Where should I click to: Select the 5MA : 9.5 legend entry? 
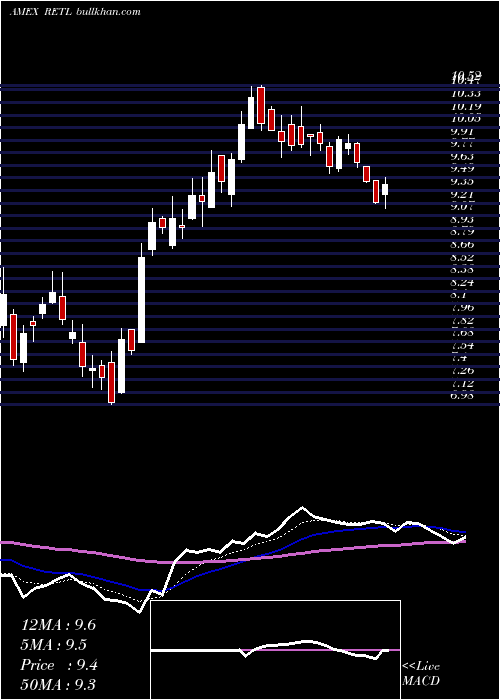tap(54, 645)
